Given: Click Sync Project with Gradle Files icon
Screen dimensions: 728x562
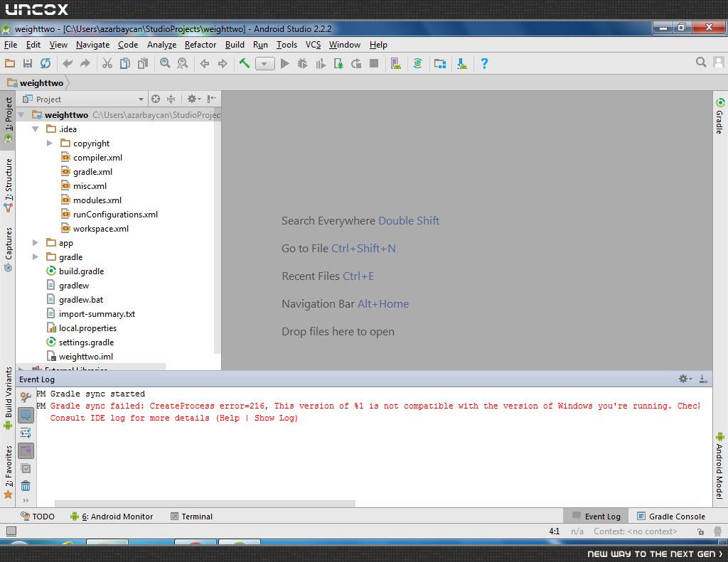Looking at the screenshot, I should (418, 63).
